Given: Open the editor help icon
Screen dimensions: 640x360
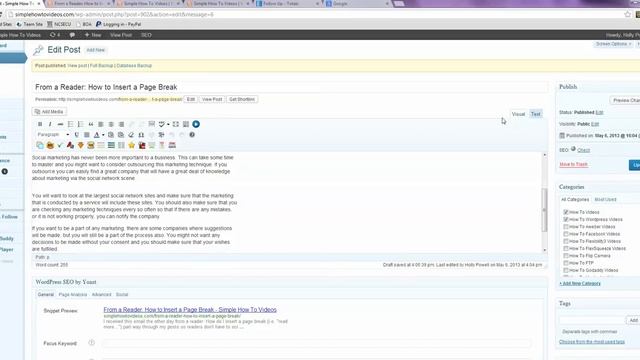Looking at the screenshot, I should pyautogui.click(x=192, y=135).
